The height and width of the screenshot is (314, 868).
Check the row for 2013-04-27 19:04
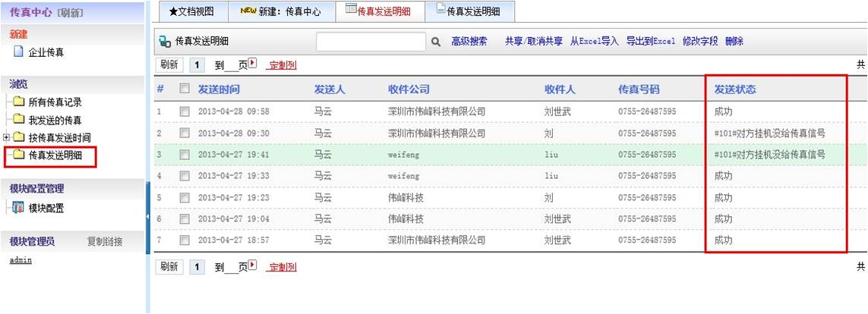185,219
